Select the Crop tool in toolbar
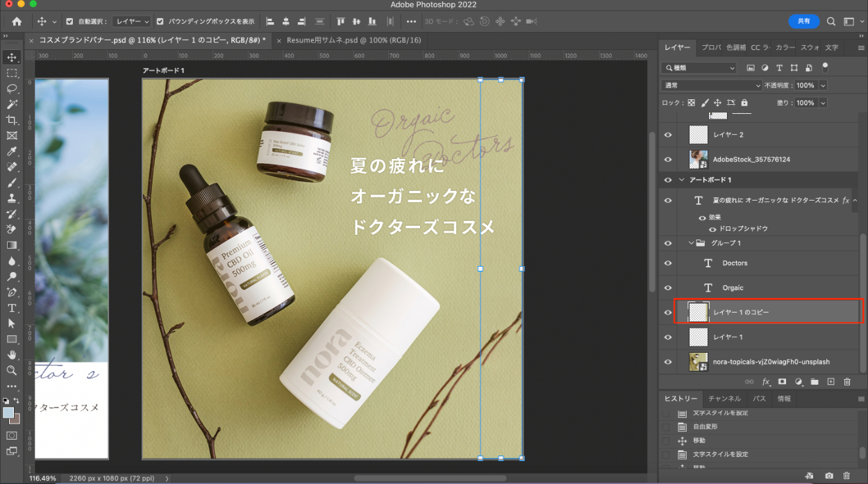The width and height of the screenshot is (868, 484). coord(12,120)
